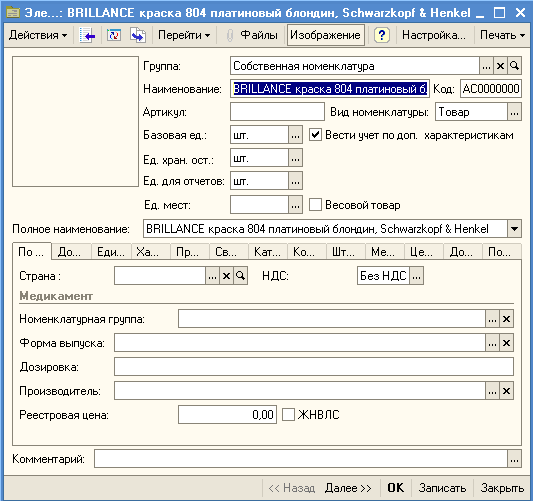Open Вид номенклатуры ellipsis selector

coord(514,112)
